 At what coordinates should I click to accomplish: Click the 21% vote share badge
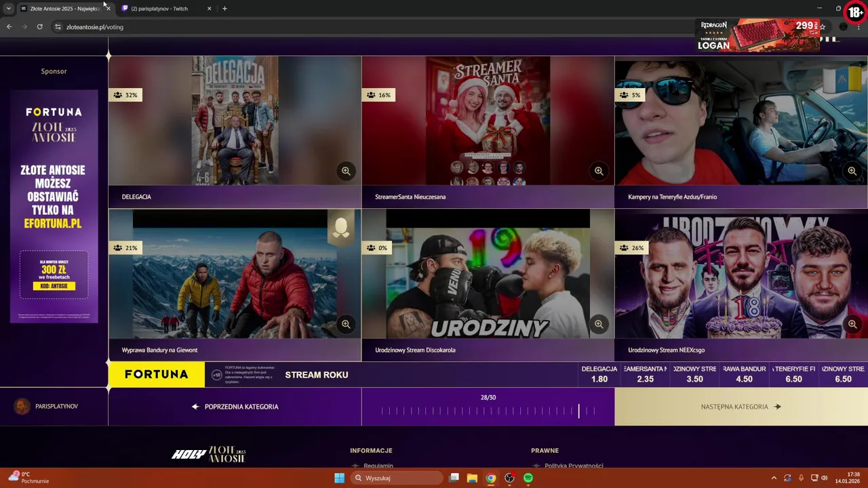pos(125,248)
